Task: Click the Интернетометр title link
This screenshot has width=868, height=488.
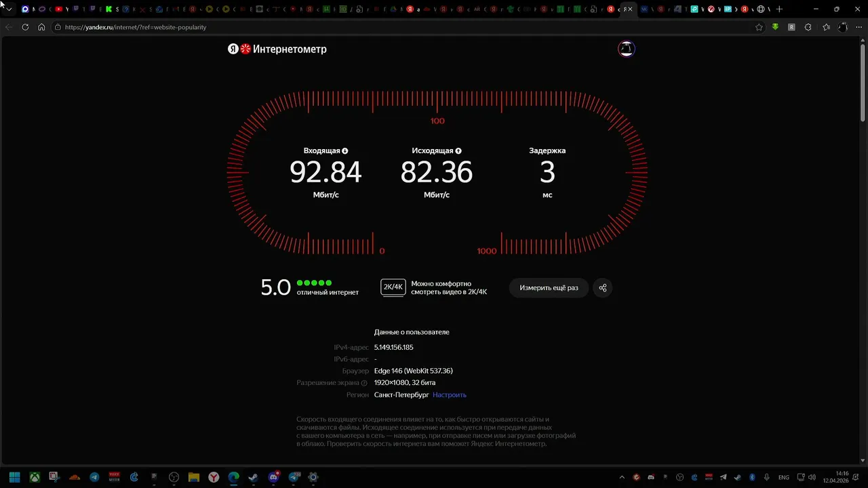Action: (x=290, y=49)
